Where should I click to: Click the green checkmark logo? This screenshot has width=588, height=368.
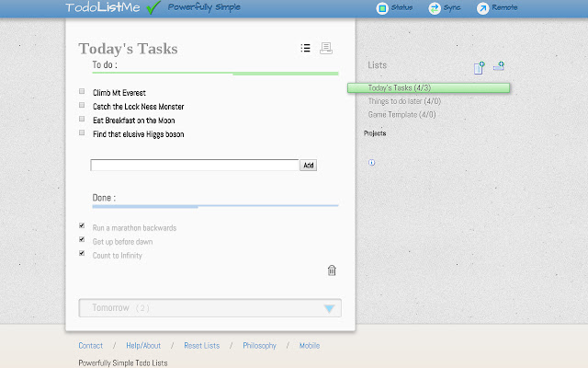click(x=153, y=7)
